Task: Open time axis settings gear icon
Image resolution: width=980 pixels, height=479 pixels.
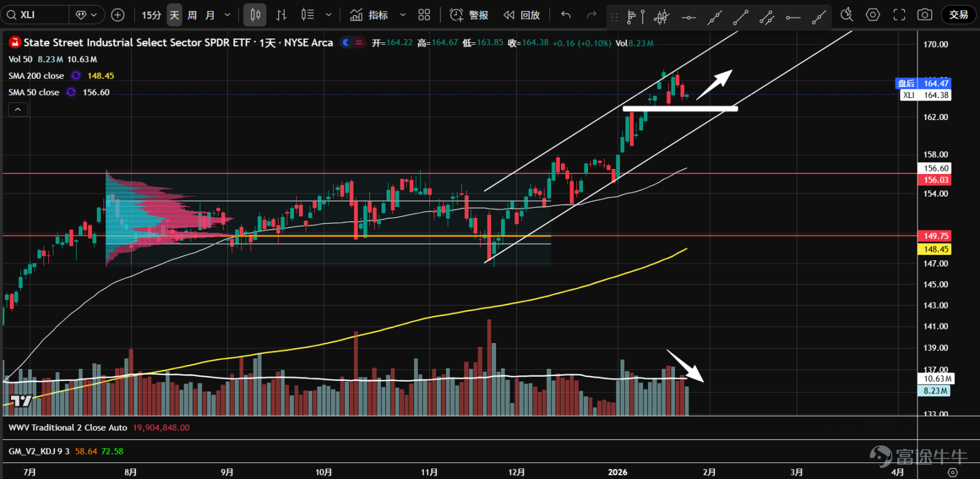Action: 952,472
